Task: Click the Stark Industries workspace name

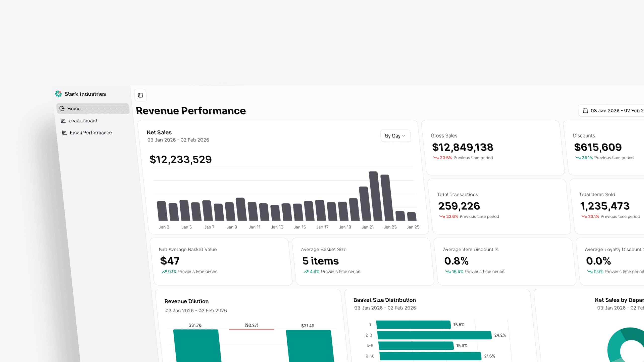Action: pos(85,94)
